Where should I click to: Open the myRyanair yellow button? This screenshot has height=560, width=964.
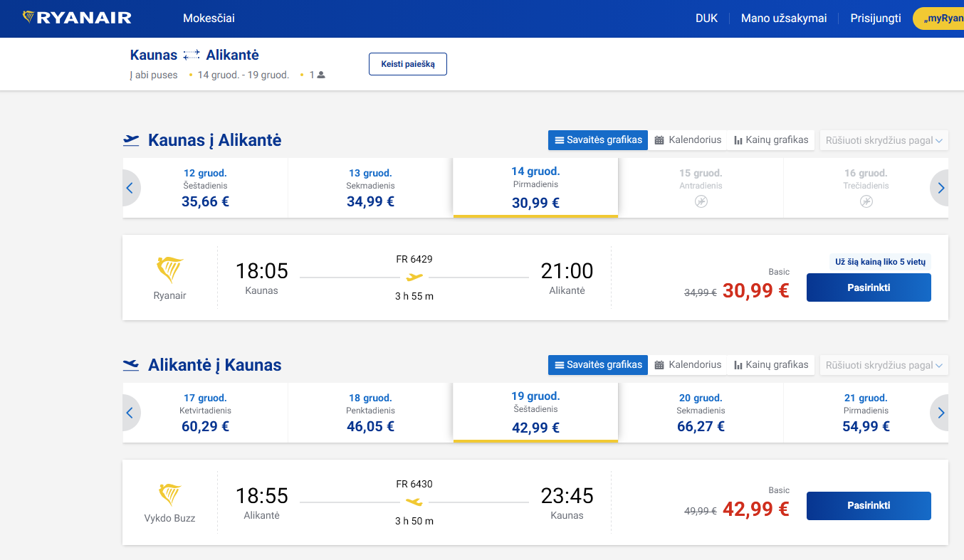click(938, 19)
